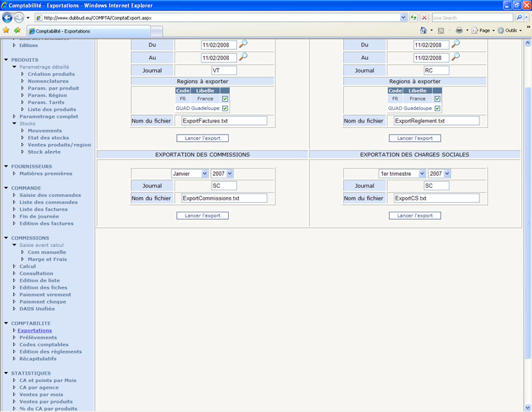Click the browser Home icon

[x=424, y=31]
